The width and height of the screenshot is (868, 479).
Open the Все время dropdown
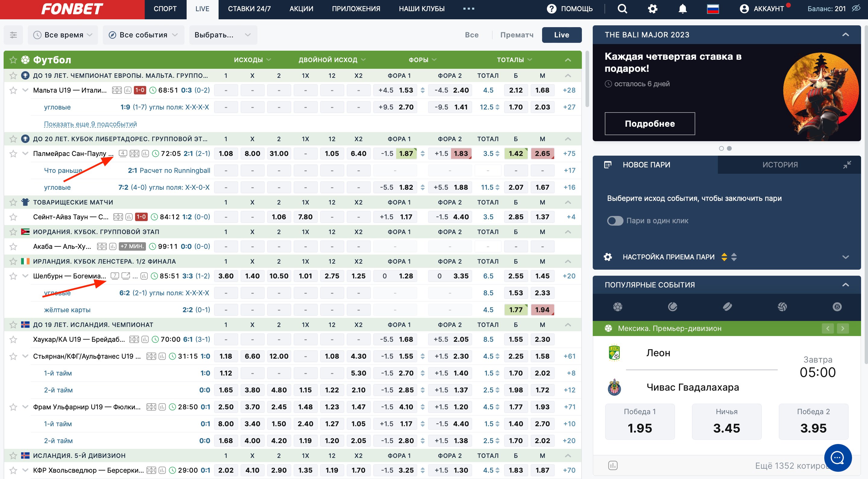(63, 35)
